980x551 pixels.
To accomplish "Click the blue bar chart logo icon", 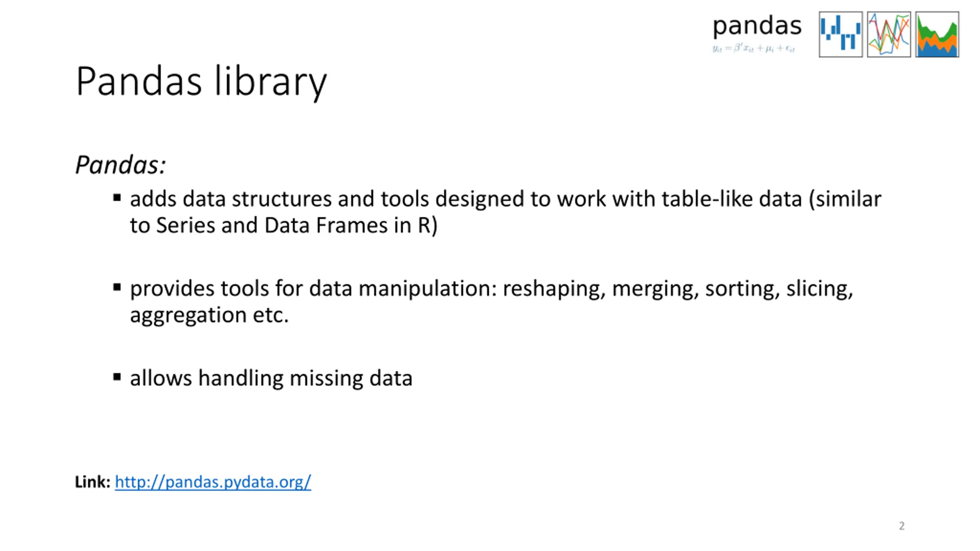I will (x=841, y=34).
